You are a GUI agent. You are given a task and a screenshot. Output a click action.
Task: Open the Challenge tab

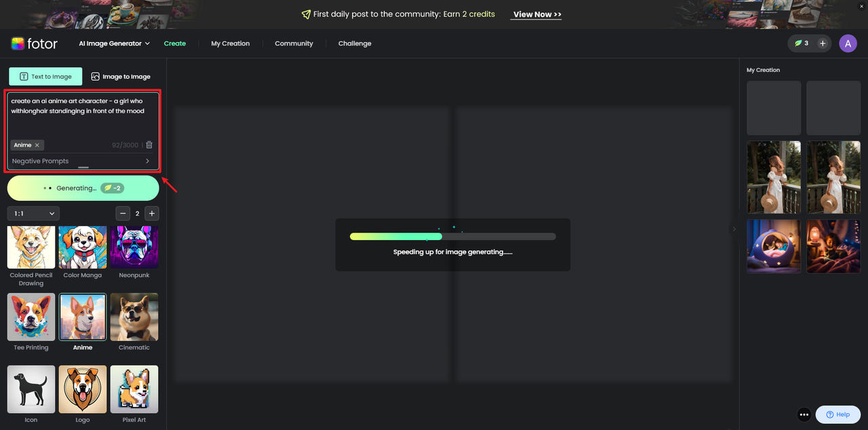(x=355, y=43)
